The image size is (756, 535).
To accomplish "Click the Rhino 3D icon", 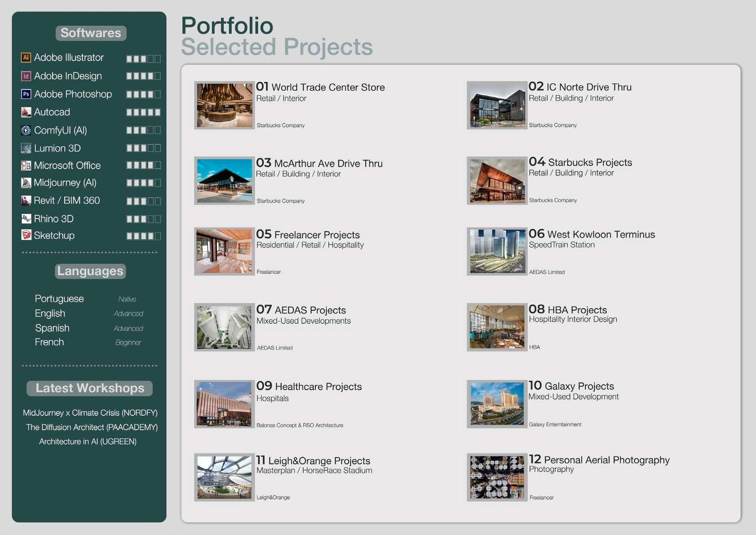I will click(x=26, y=218).
